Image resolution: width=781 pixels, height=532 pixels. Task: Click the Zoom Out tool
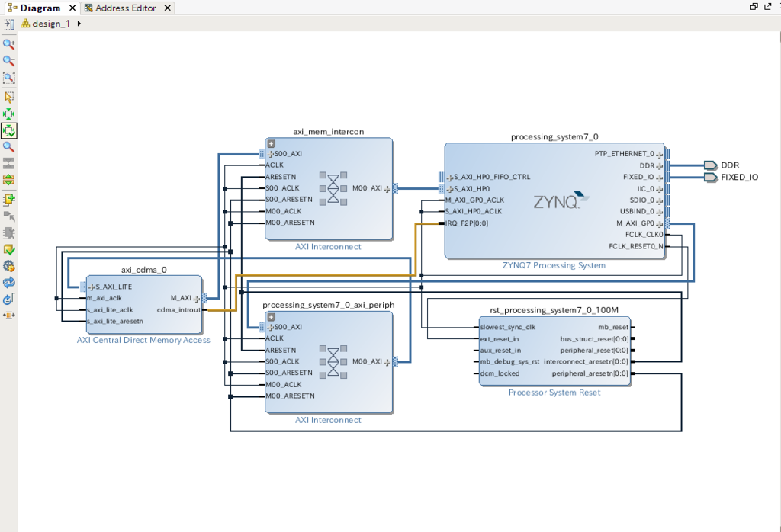pyautogui.click(x=9, y=61)
